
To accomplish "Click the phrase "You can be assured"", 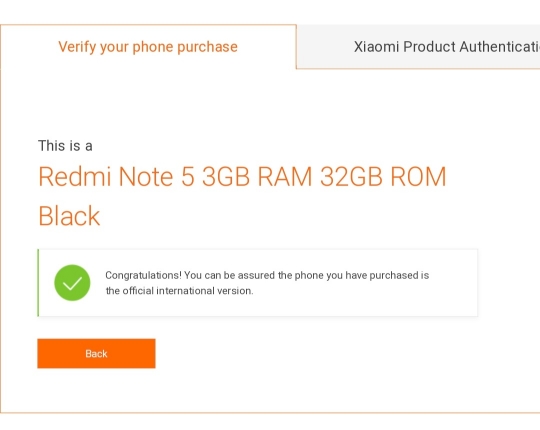I will pyautogui.click(x=229, y=275).
